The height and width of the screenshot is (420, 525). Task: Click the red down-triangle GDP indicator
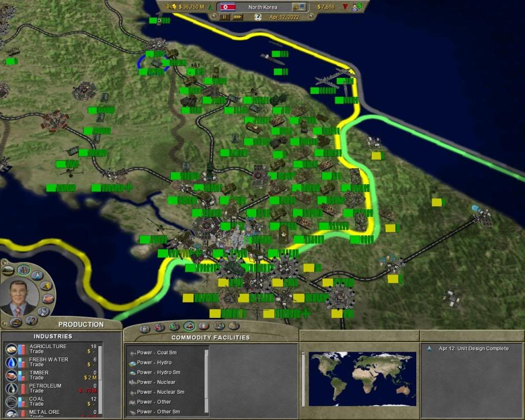[x=345, y=6]
